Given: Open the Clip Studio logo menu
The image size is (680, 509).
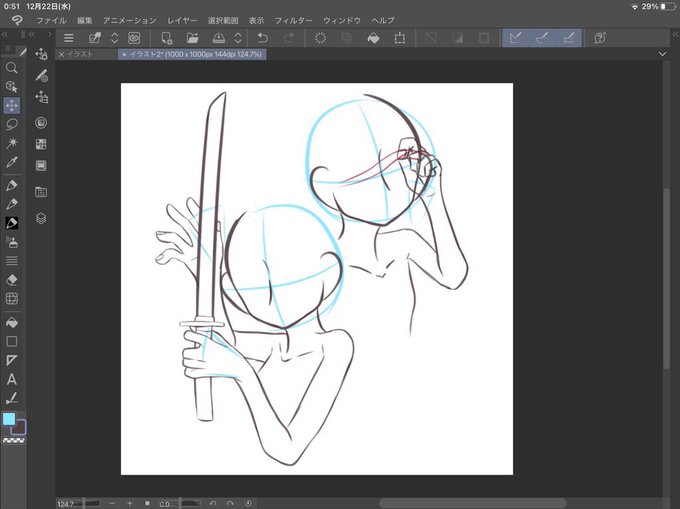Looking at the screenshot, I should pyautogui.click(x=17, y=20).
